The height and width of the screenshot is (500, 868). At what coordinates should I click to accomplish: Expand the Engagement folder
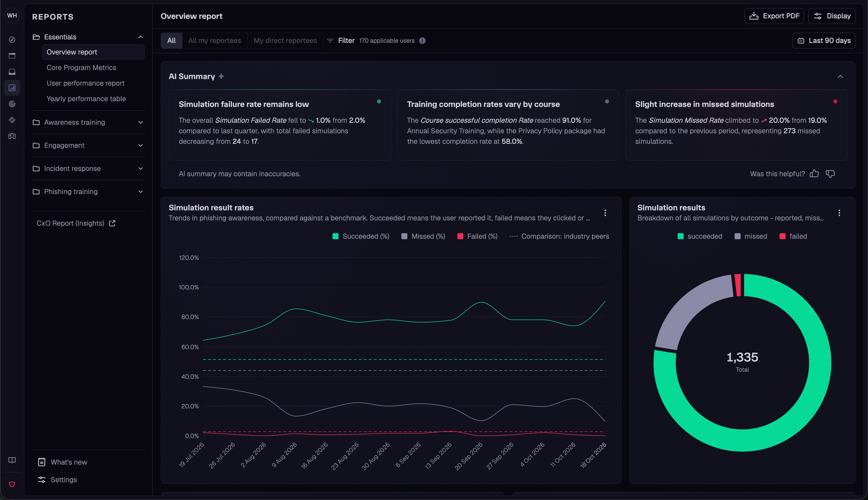[88, 145]
